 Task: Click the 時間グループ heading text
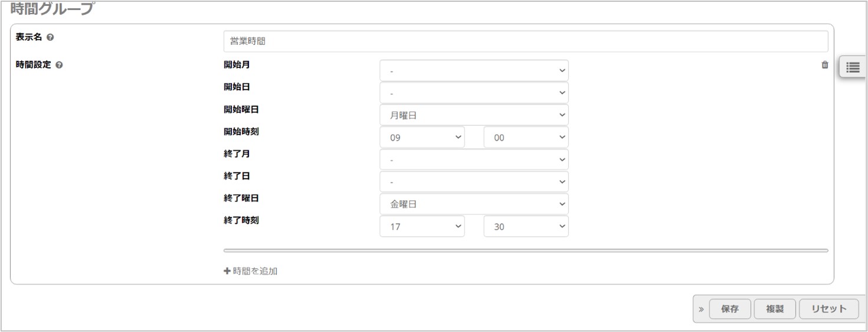(x=52, y=8)
